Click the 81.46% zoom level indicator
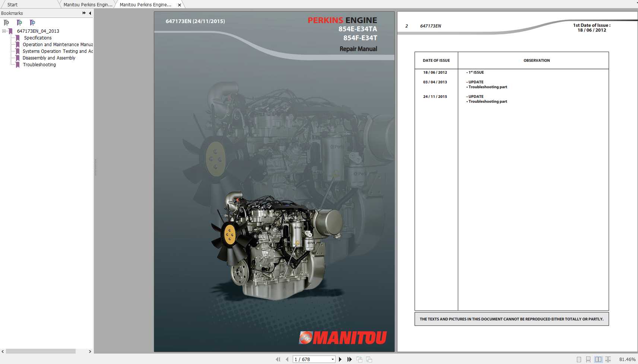 coord(627,359)
